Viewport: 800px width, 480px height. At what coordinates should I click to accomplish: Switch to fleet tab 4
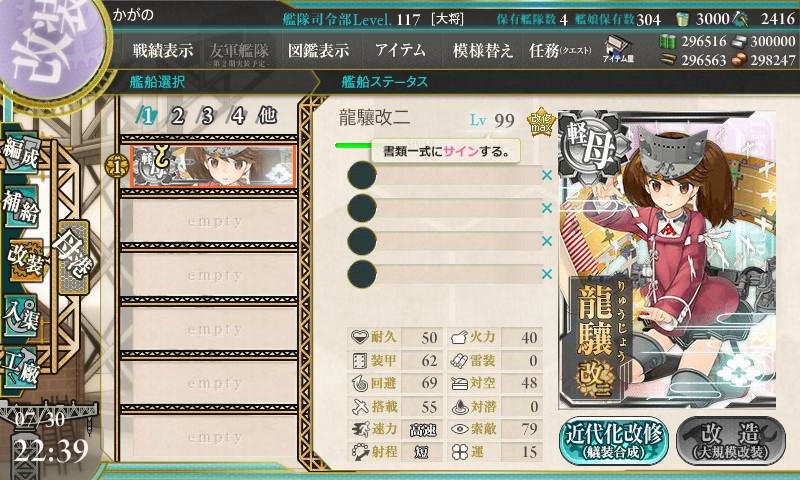pyautogui.click(x=237, y=116)
